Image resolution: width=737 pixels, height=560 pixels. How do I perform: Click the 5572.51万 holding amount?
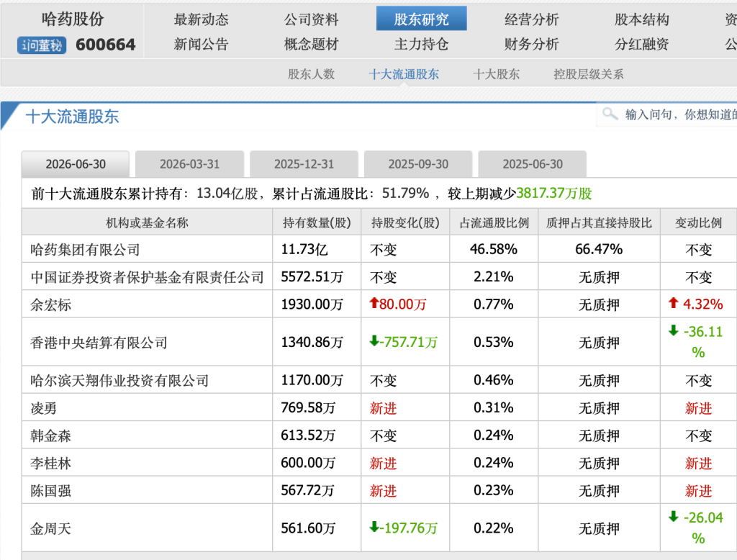click(x=312, y=277)
